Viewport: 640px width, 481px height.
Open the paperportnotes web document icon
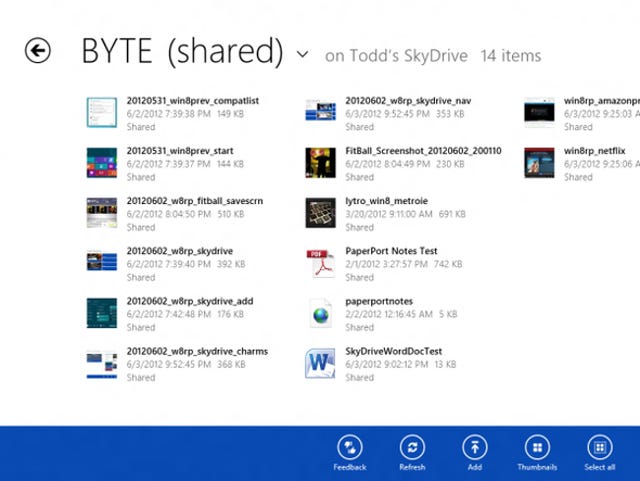pos(320,314)
